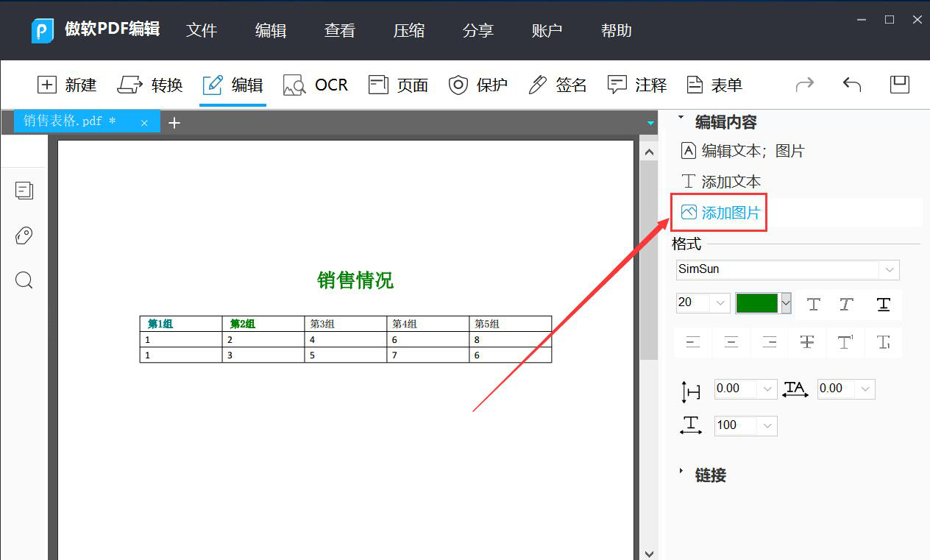This screenshot has width=930, height=560.
Task: Open the 注释 annotation tool
Action: click(637, 85)
